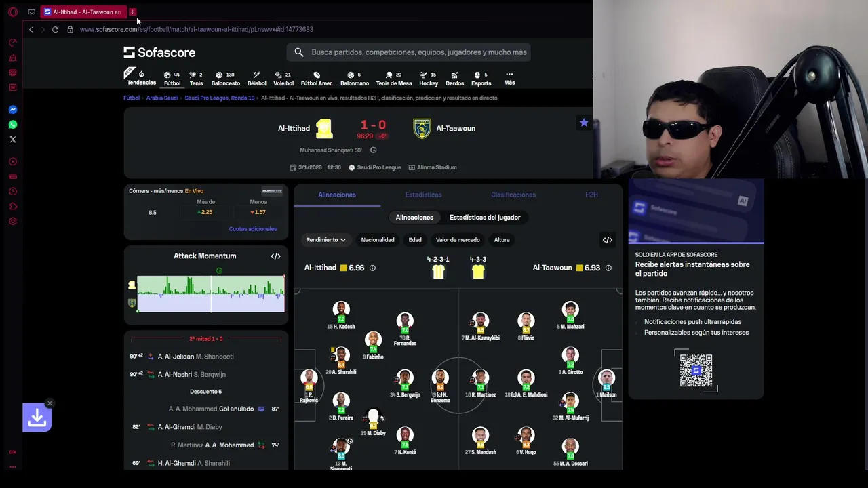Click Al-Ittihad team crest
The height and width of the screenshot is (488, 868).
(323, 128)
